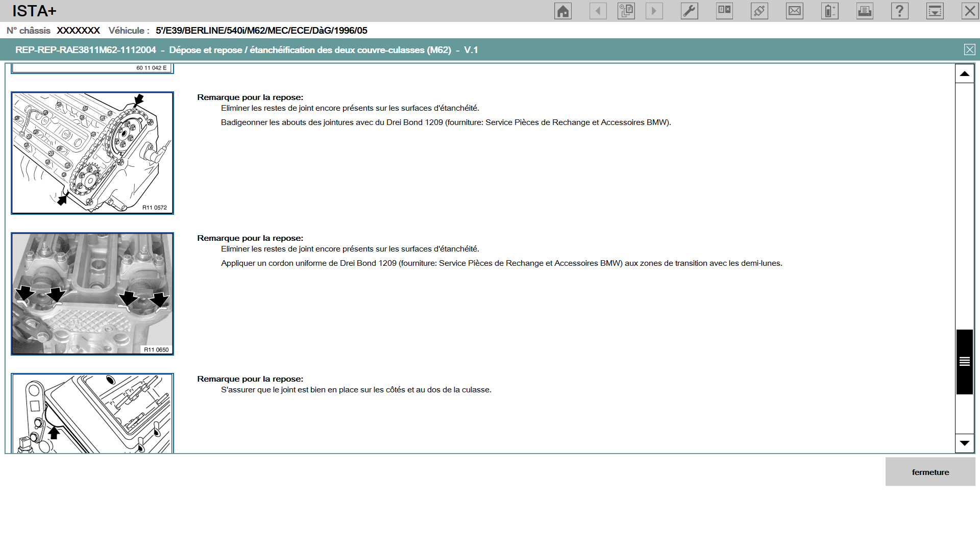
Task: Click the 'Badigeonner les abouts des jointures' line
Action: point(446,122)
